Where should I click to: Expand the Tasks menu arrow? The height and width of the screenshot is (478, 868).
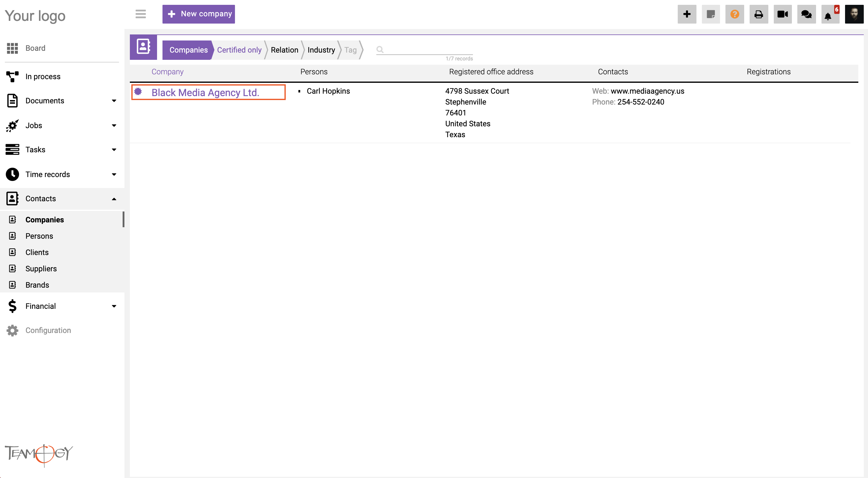click(114, 150)
